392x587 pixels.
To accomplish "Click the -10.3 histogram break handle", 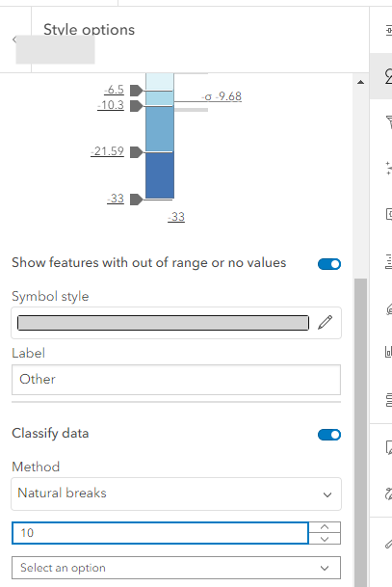I will coord(136,106).
